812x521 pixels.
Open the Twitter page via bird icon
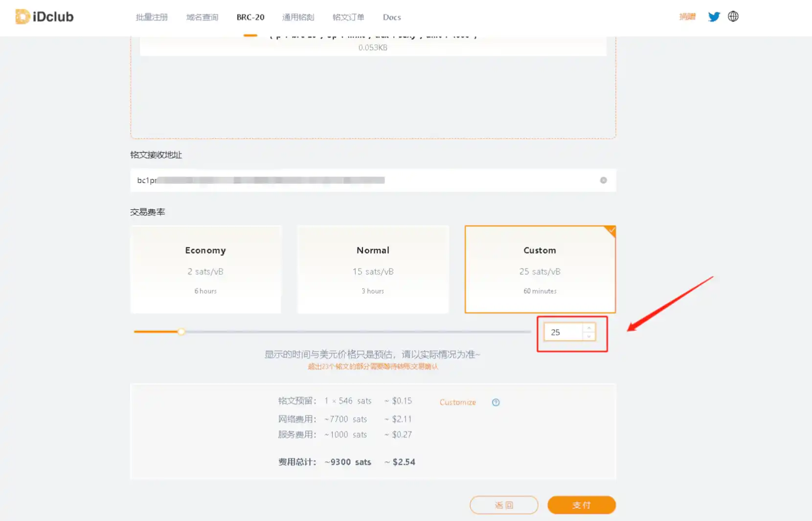714,16
